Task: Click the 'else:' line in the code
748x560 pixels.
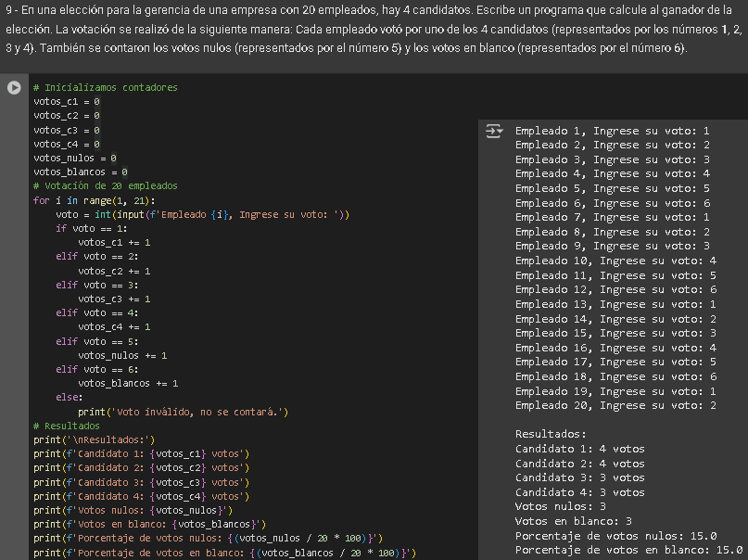Action: [x=70, y=397]
